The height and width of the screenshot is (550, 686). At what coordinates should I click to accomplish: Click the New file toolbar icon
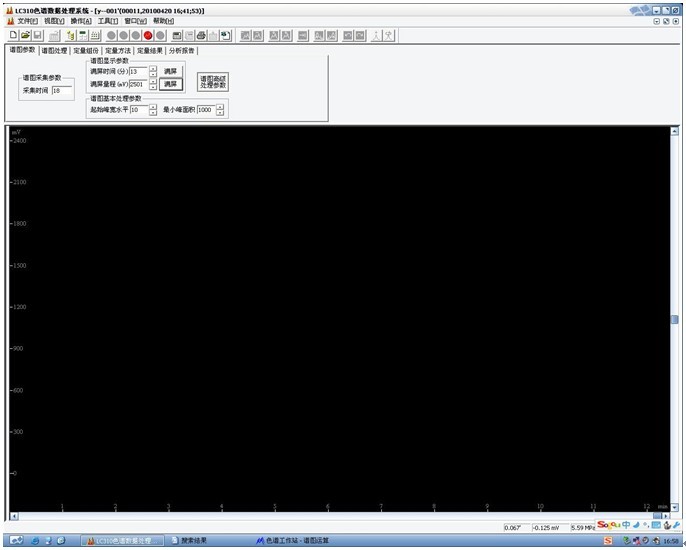pyautogui.click(x=13, y=35)
